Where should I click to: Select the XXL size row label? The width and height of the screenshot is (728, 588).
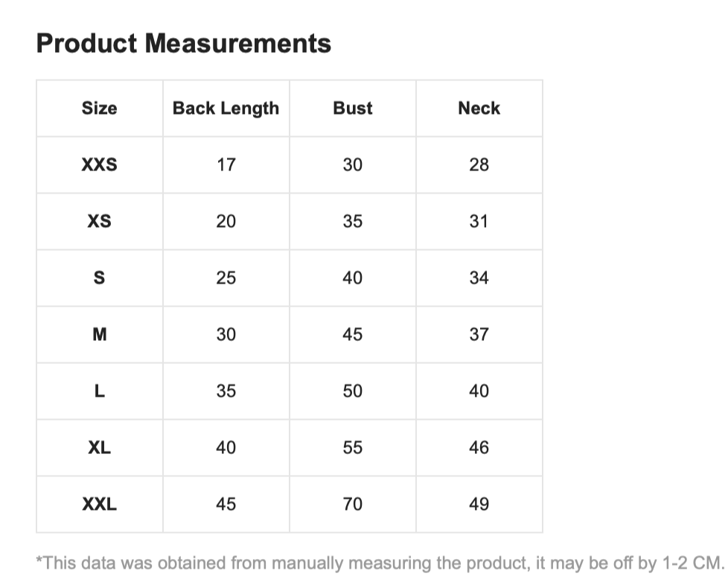click(x=99, y=504)
